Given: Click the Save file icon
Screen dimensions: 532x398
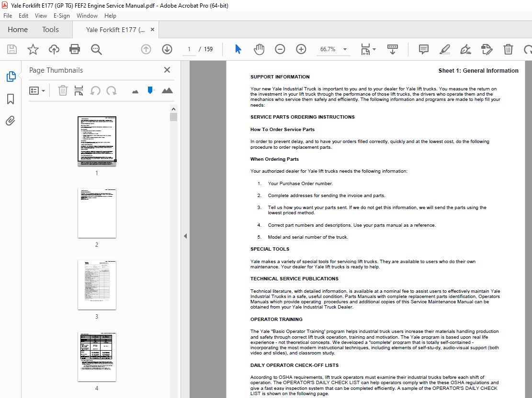Looking at the screenshot, I should pyautogui.click(x=12, y=49).
